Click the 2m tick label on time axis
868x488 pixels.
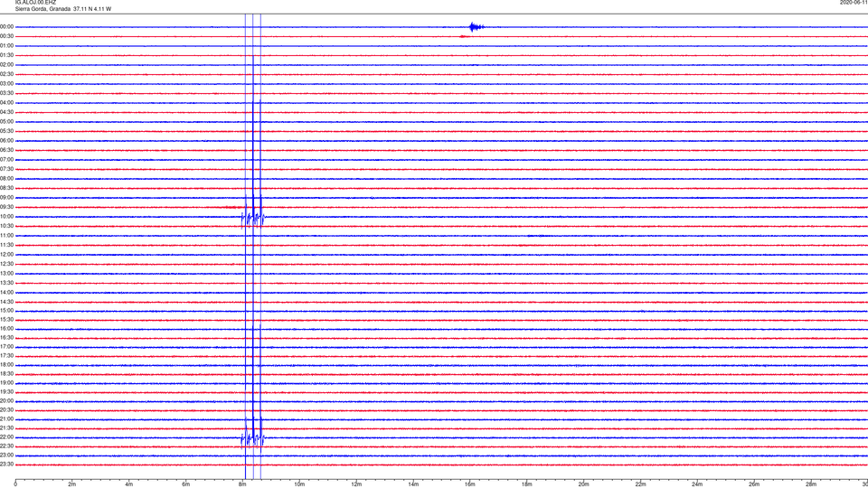72,484
